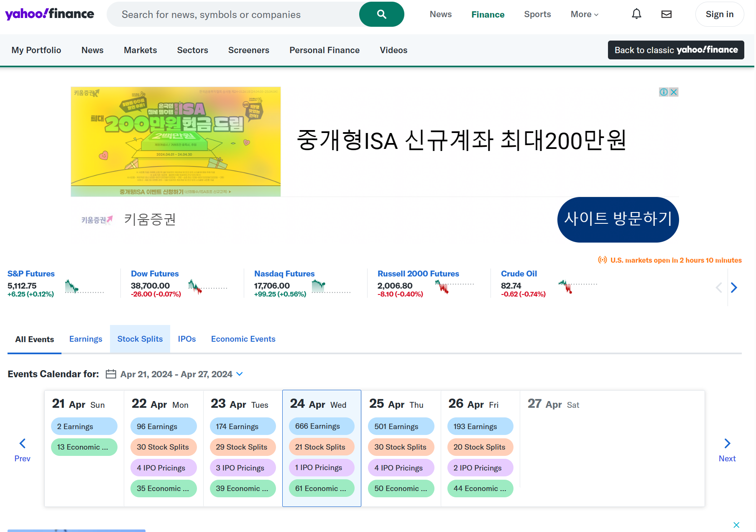Click the ad info icon
This screenshot has width=756, height=532.
(x=664, y=92)
